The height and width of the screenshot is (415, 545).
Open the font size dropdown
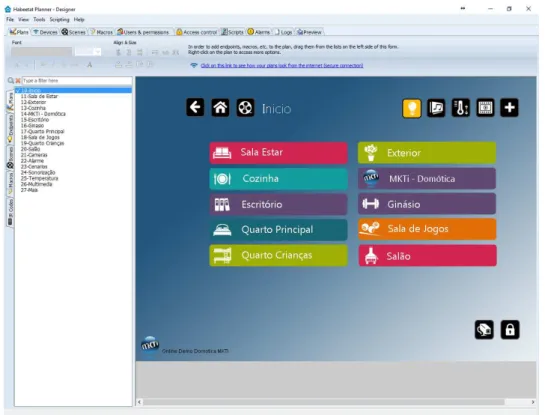98,52
